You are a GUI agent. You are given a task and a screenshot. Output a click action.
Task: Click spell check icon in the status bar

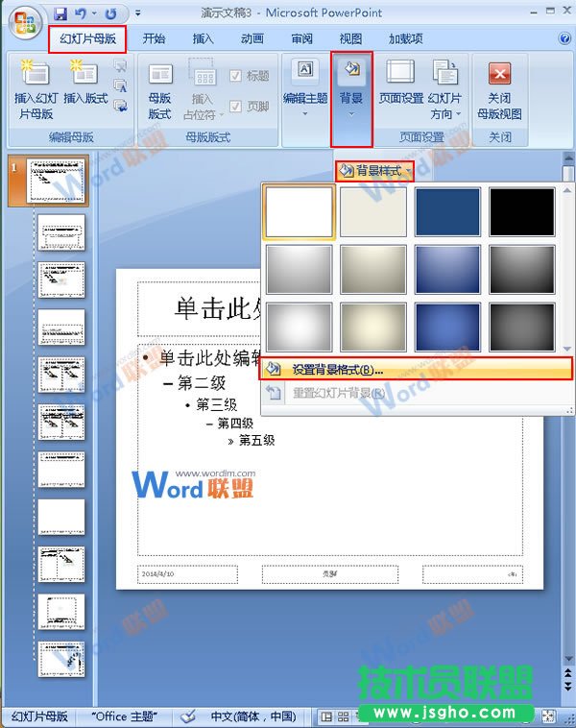[188, 716]
